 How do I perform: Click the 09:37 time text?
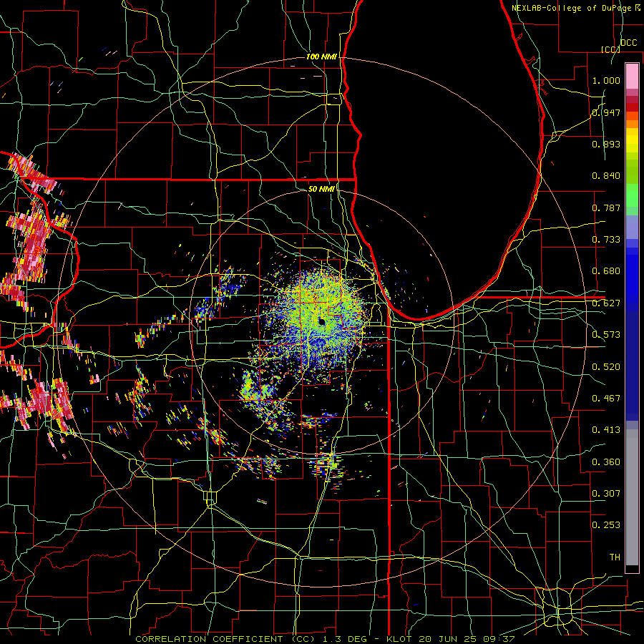499,639
